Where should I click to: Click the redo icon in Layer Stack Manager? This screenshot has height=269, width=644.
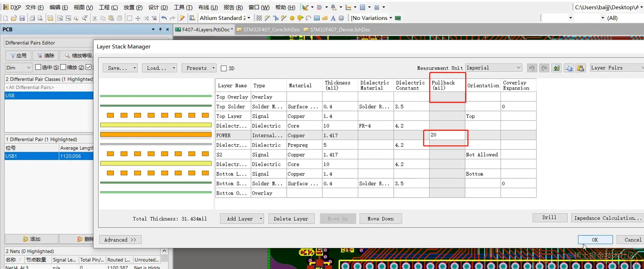coord(544,68)
